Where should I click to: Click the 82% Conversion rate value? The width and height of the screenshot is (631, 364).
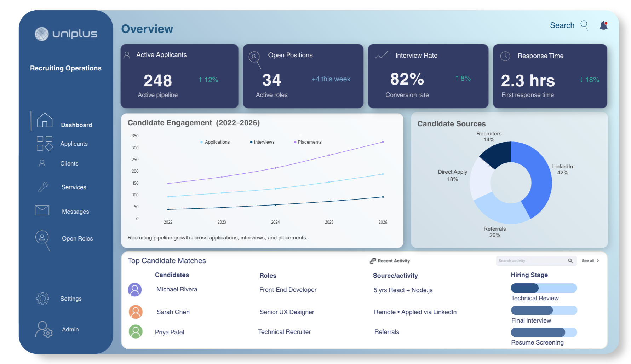click(x=407, y=79)
